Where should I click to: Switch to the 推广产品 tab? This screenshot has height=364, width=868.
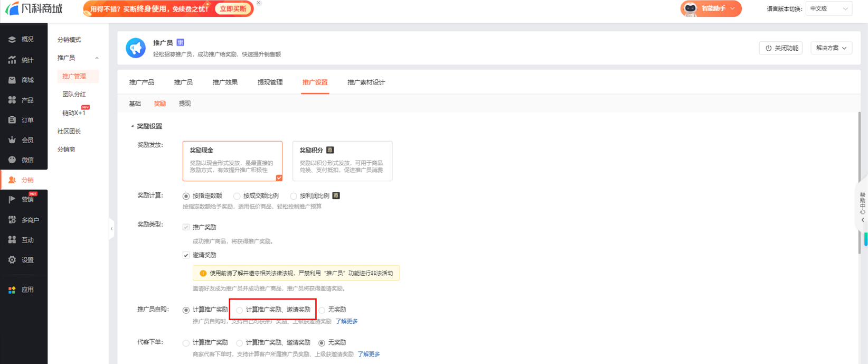click(x=141, y=82)
